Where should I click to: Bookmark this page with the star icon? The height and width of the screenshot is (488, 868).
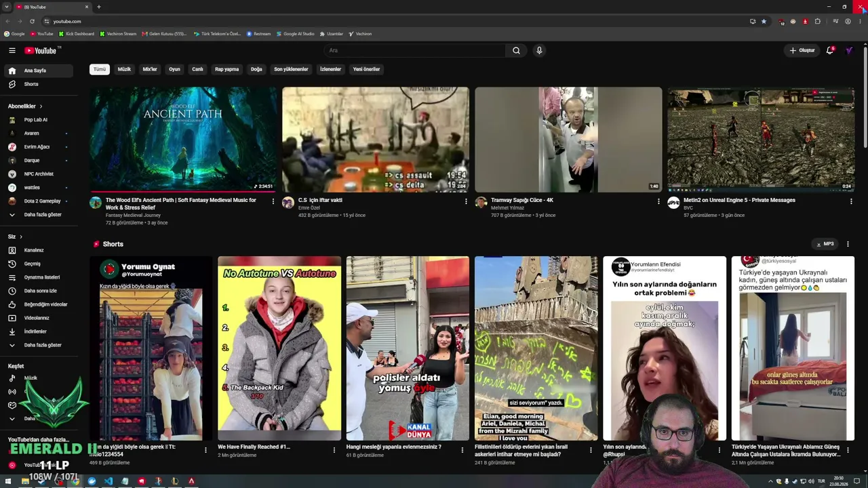tap(764, 21)
